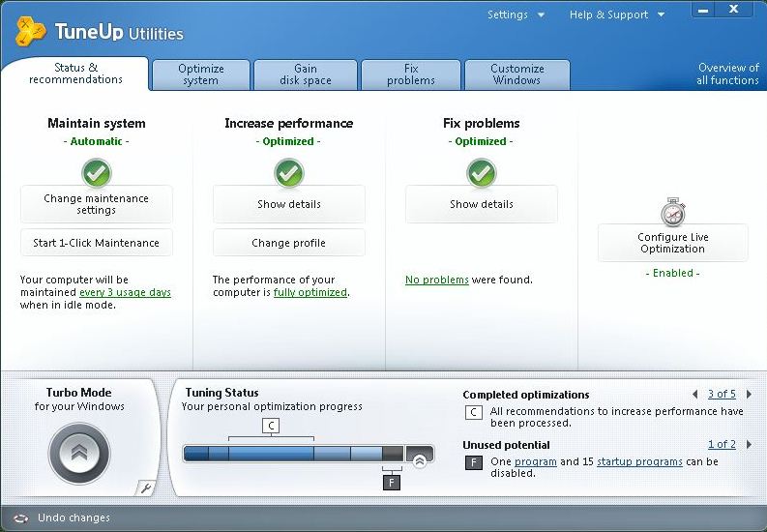Switch to the Optimize system tab
767x532 pixels.
point(201,74)
